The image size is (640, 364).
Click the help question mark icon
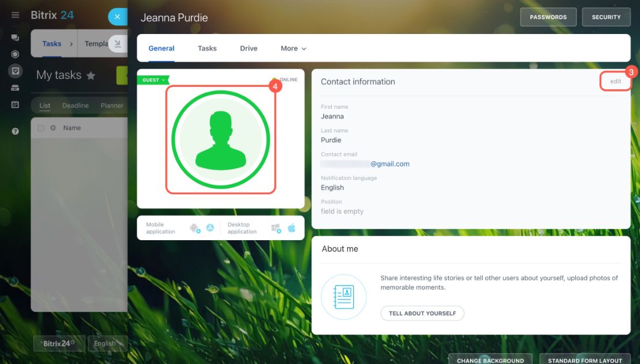coord(15,131)
